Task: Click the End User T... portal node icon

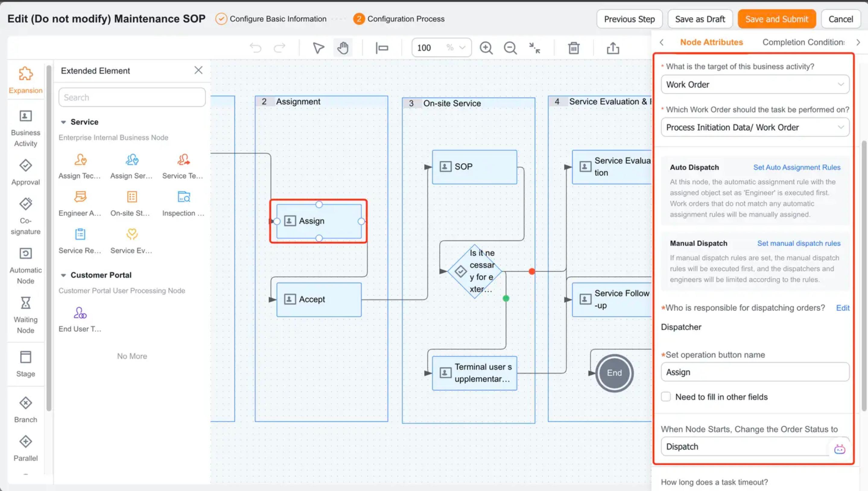Action: coord(80,313)
